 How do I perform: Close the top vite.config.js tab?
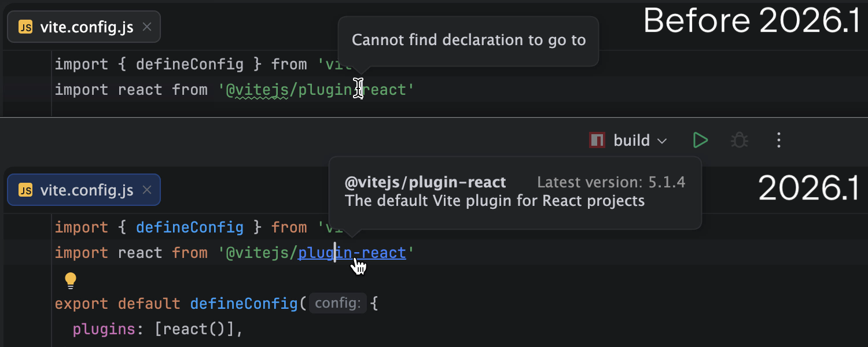[146, 27]
